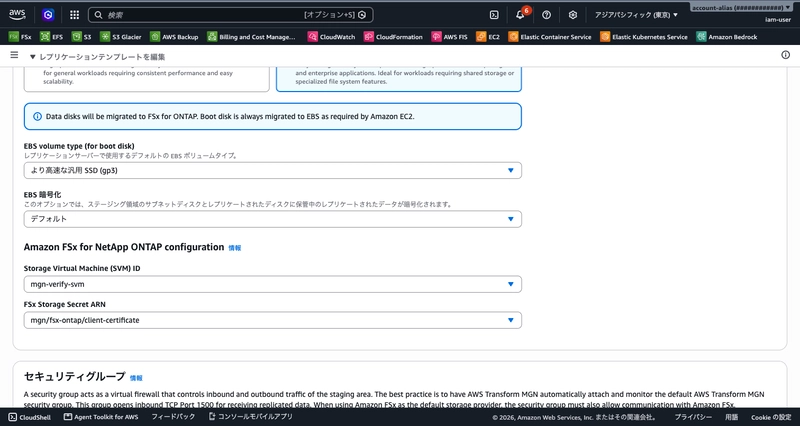The image size is (800, 426).
Task: Open CloudShell in the footer
Action: 30,417
